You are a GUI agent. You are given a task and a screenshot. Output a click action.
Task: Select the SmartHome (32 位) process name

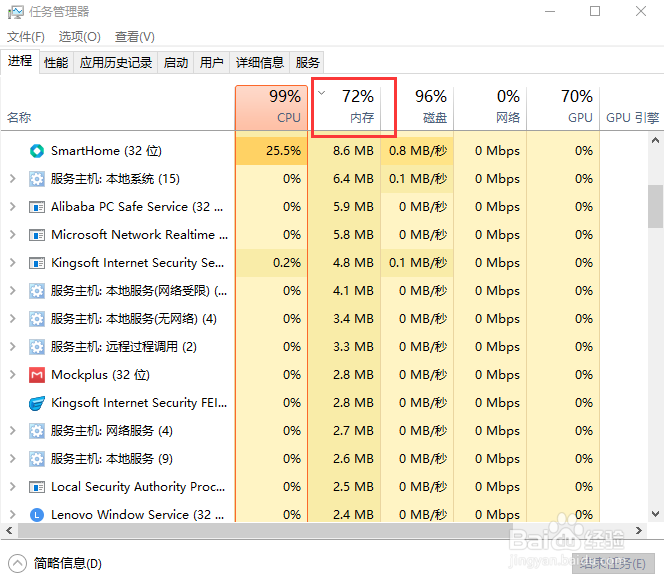pyautogui.click(x=106, y=151)
